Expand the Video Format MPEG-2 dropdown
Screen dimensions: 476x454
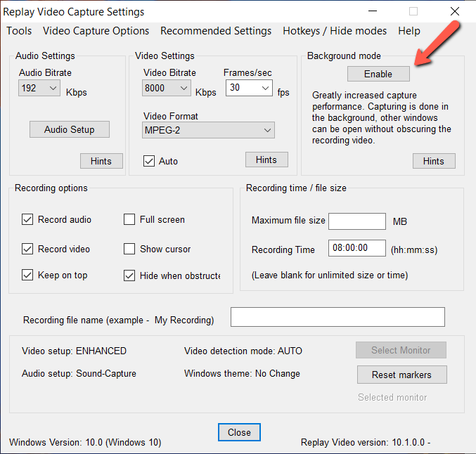208,130
